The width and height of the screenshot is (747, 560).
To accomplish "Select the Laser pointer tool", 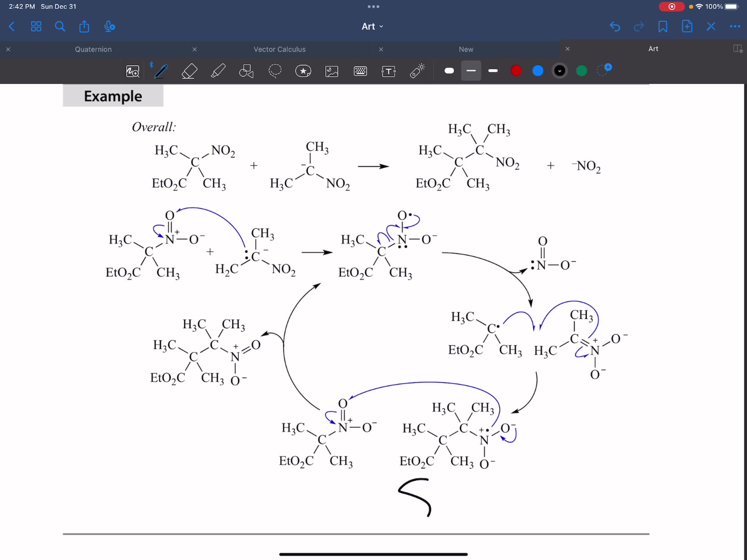I will [418, 71].
